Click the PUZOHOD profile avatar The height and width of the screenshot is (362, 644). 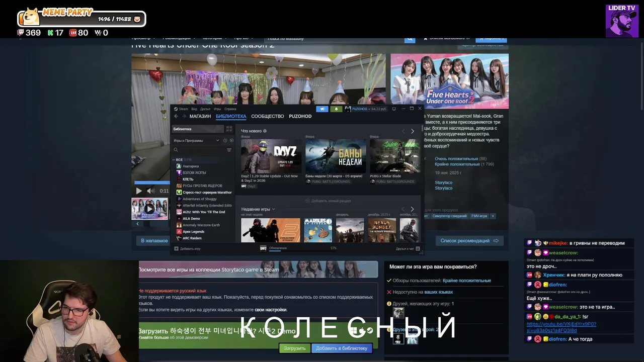(348, 109)
